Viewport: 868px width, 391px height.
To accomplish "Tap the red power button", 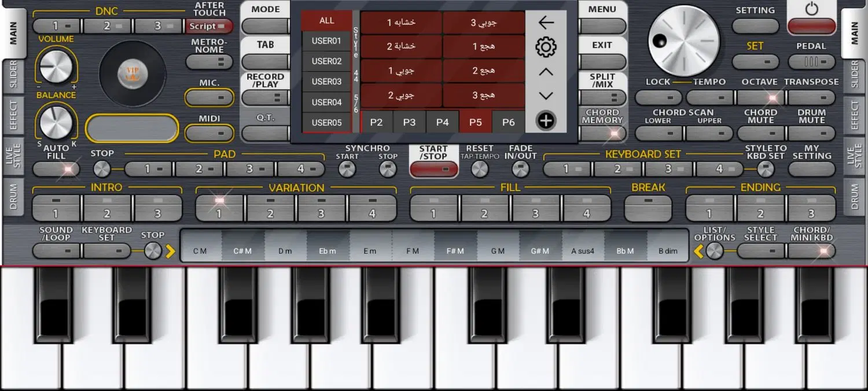I will point(812,26).
